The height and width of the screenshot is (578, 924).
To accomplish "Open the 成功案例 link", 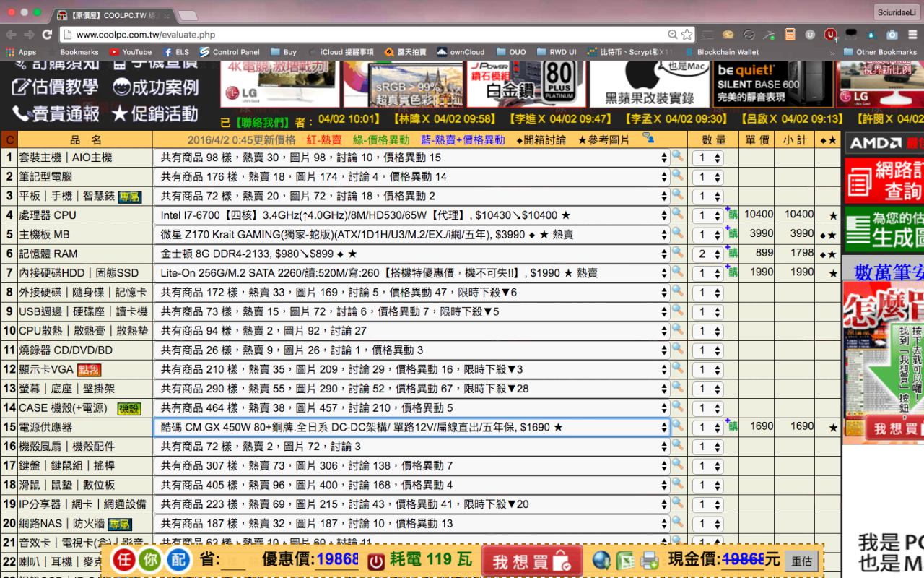I will pos(155,87).
